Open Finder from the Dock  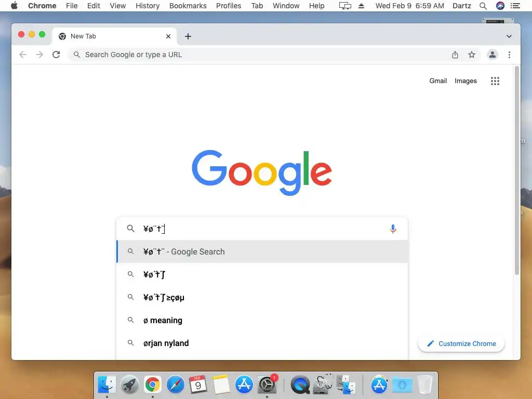tap(107, 385)
